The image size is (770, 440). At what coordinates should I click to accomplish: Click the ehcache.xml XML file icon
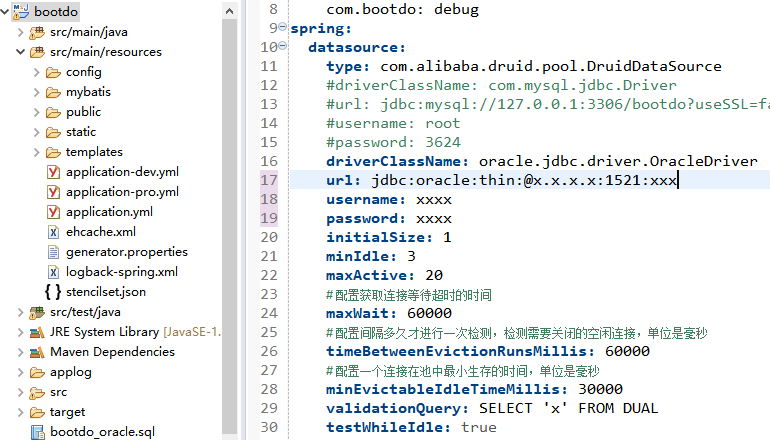(54, 232)
